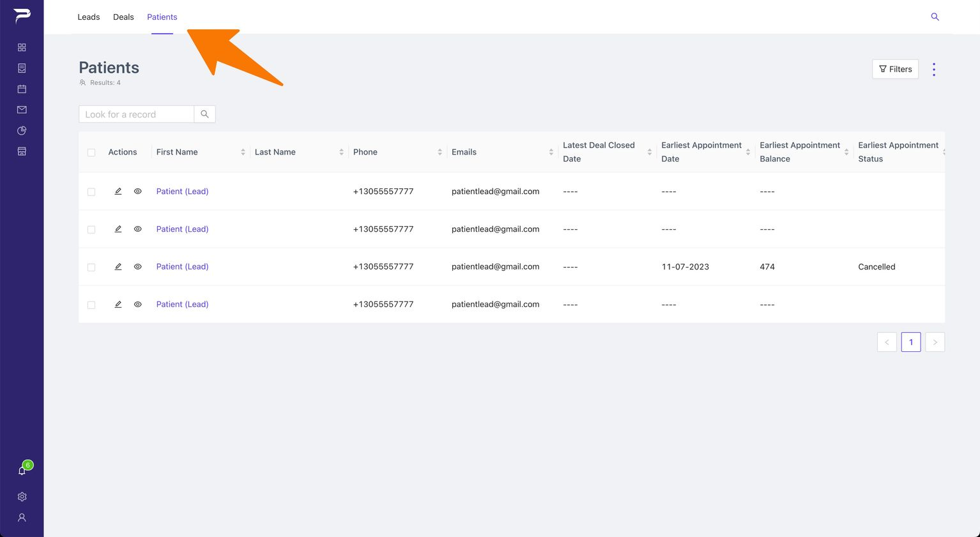Open the mail envelope icon in sidebar

(x=22, y=110)
